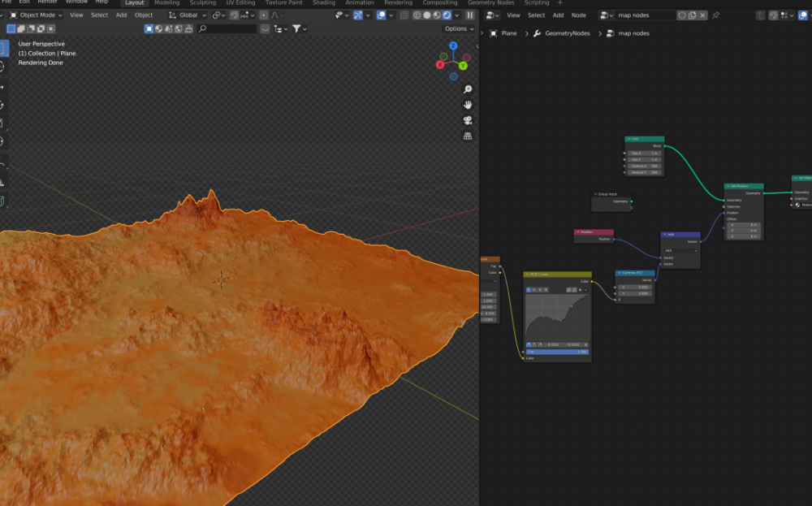Open the Shading workspace tab
The width and height of the screenshot is (812, 506).
tap(324, 2)
